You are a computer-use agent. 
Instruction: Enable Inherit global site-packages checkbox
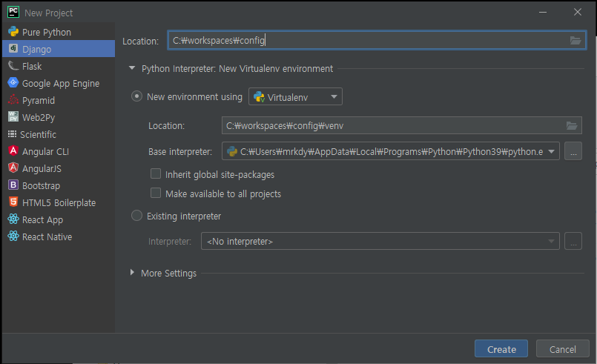point(156,174)
